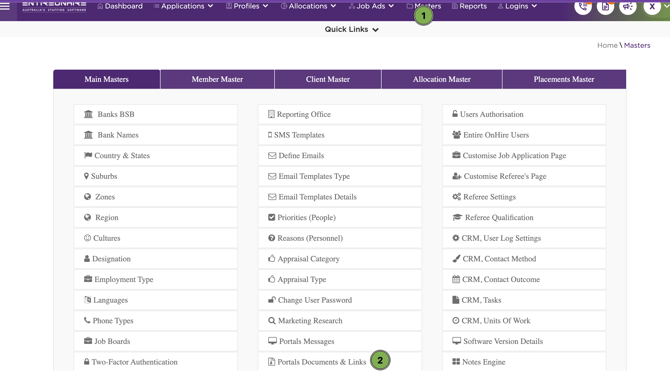This screenshot has height=371, width=670.
Task: Expand the Job Ads dropdown menu
Action: click(371, 6)
